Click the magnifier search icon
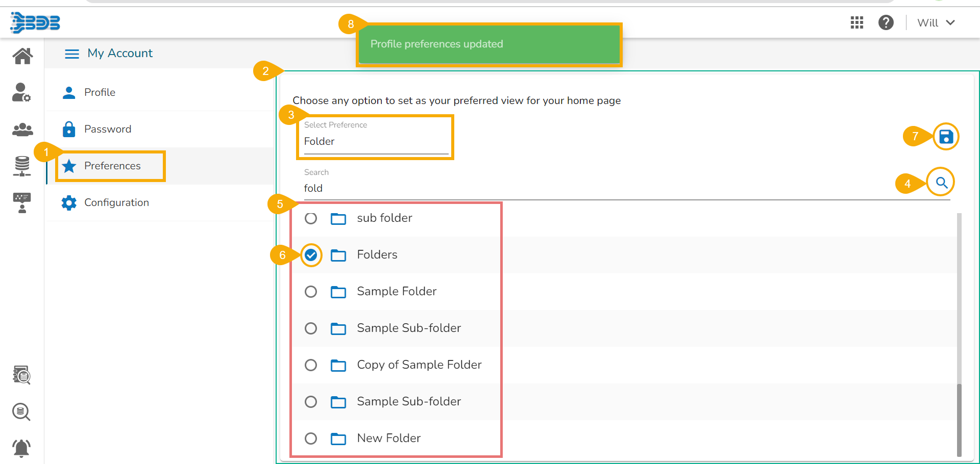Viewport: 980px width, 464px height. point(941,183)
